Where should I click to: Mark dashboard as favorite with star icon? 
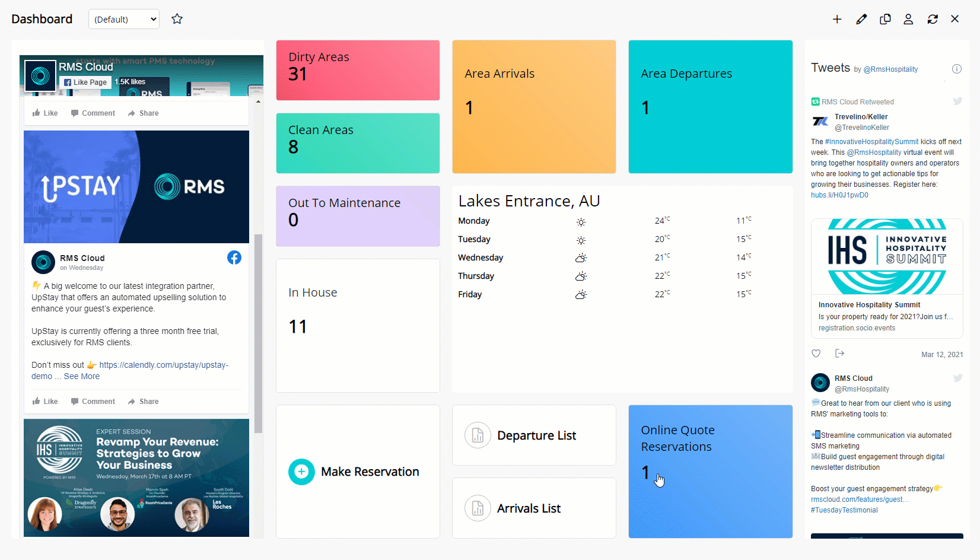[177, 19]
